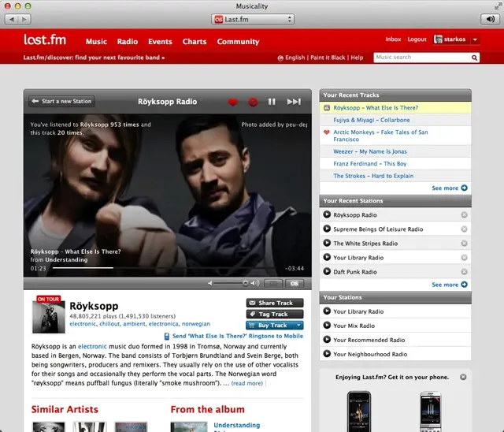Play Daft Punk Radio station
The height and width of the screenshot is (432, 504).
[327, 271]
